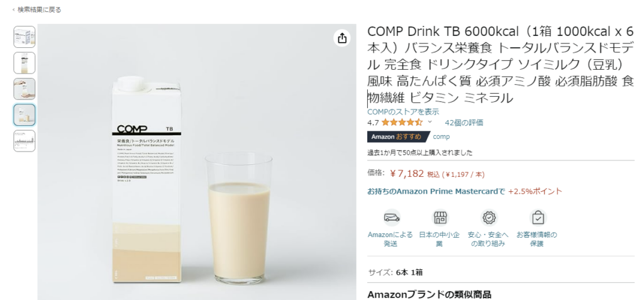
Task: Click the Amazon delivery truck icon
Action: pyautogui.click(x=392, y=218)
